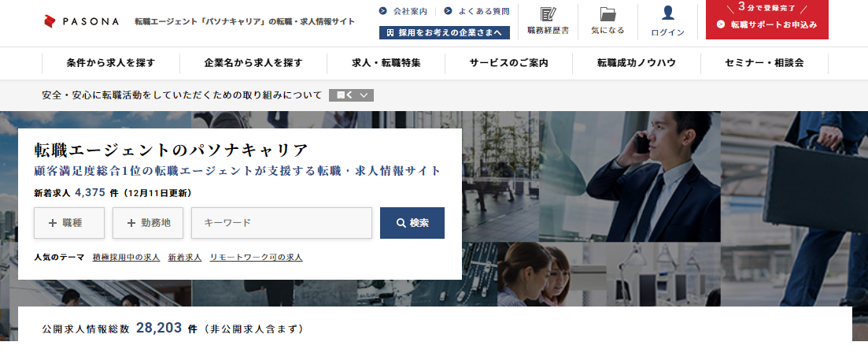
Task: Expand the 開く notice toggle
Action: (351, 95)
